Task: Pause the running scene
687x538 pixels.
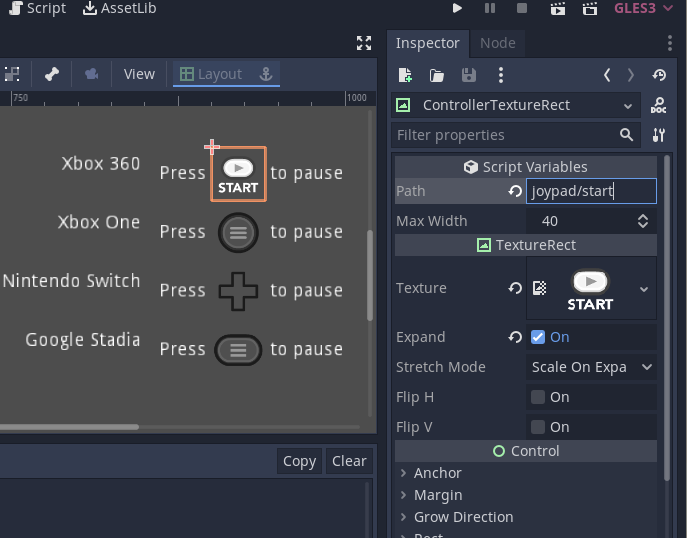Action: pos(490,8)
